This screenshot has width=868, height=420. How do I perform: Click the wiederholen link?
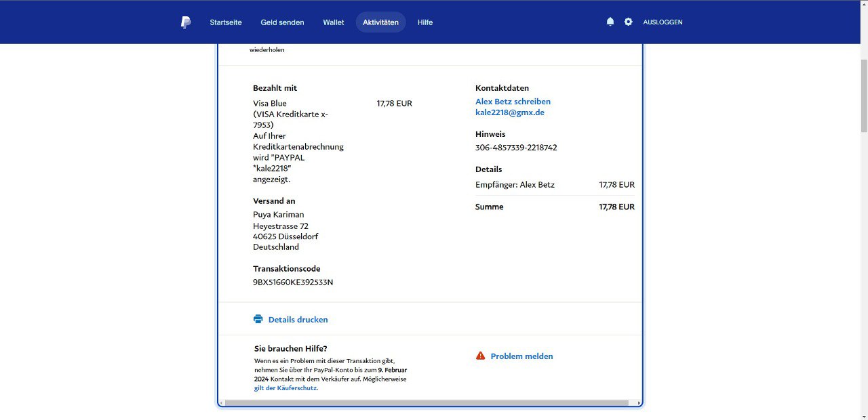point(267,50)
